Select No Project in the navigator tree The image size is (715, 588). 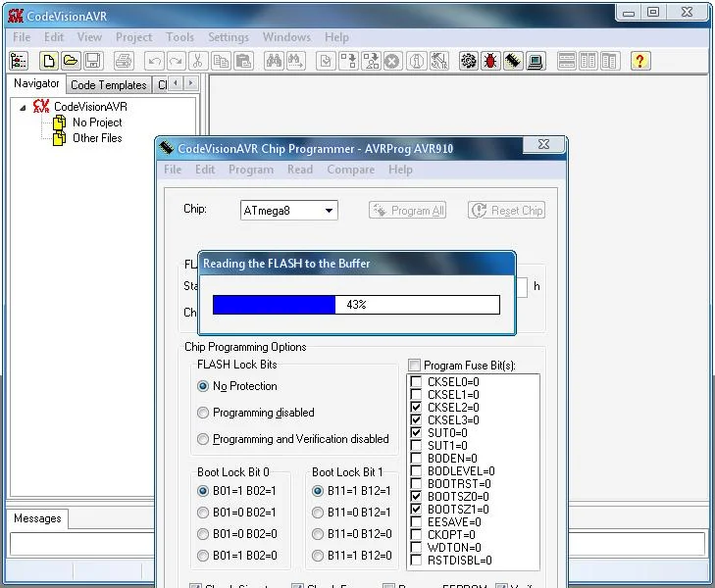(97, 122)
